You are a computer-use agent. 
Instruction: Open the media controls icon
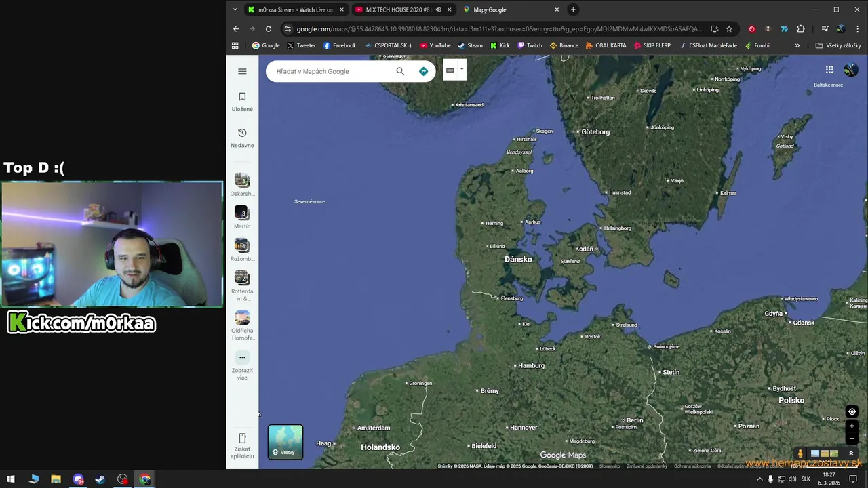825,28
